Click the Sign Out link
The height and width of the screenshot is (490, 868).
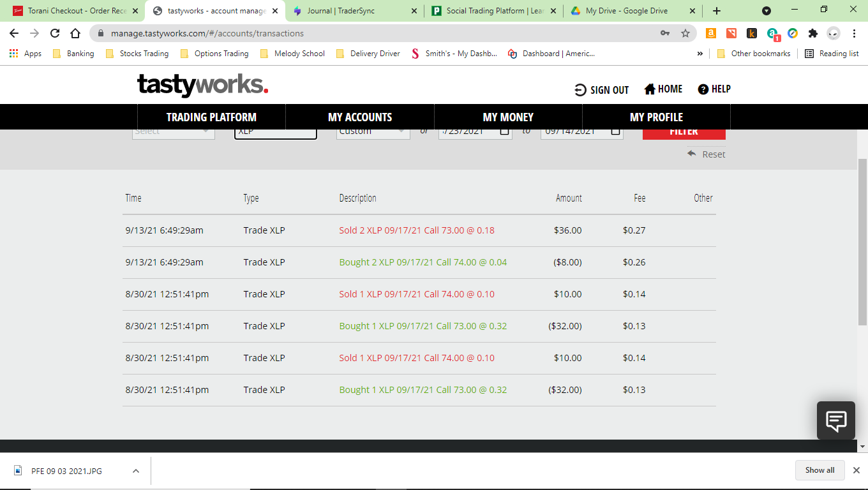(x=602, y=90)
